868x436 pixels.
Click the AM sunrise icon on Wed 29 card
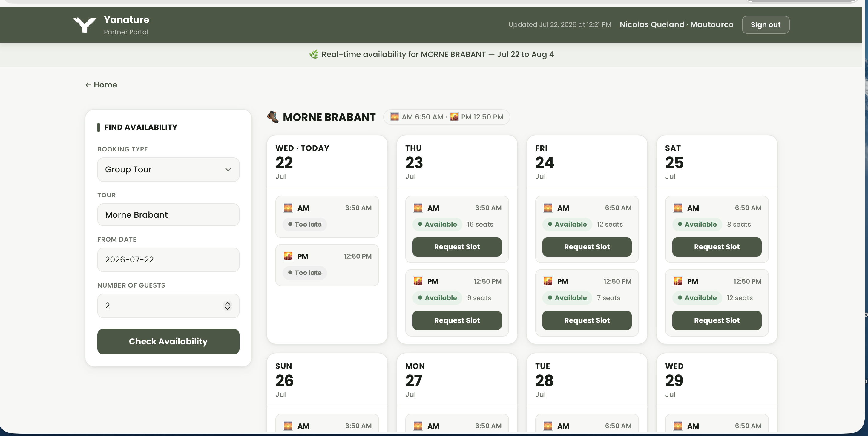pyautogui.click(x=678, y=426)
